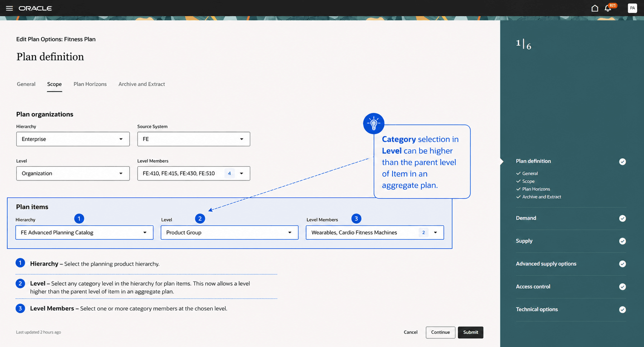Screen dimensions: 644x347
Task: Click the 'Plan organizations' section heading
Action: tap(44, 114)
